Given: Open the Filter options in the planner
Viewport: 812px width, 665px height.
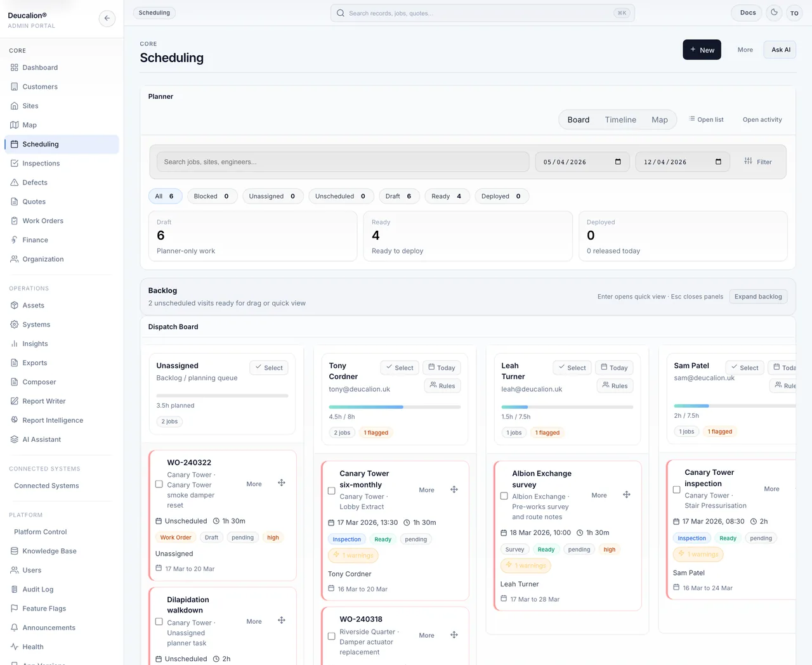Looking at the screenshot, I should coord(757,162).
